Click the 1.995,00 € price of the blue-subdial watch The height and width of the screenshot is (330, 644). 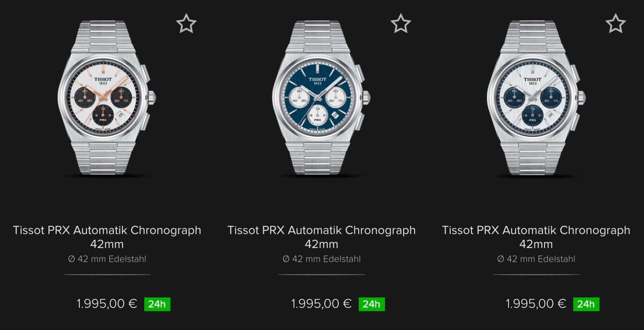[x=536, y=304]
